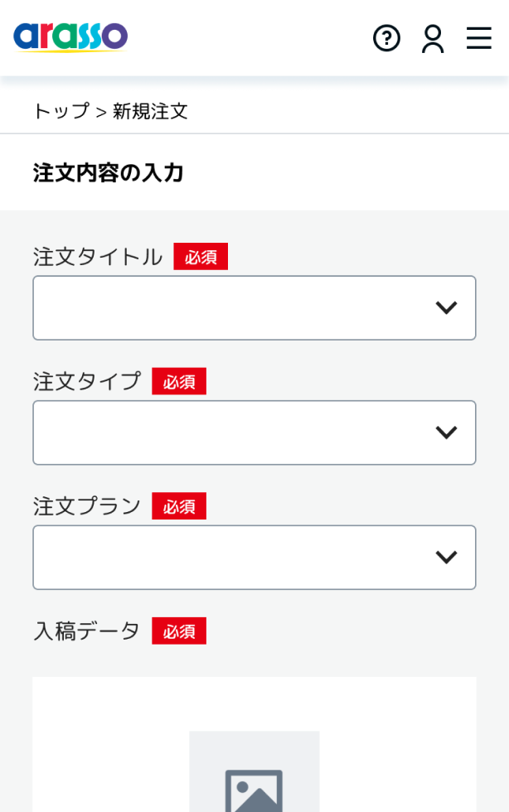This screenshot has width=509, height=812.
Task: Go to トップ in the breadcrumb
Action: (x=61, y=111)
